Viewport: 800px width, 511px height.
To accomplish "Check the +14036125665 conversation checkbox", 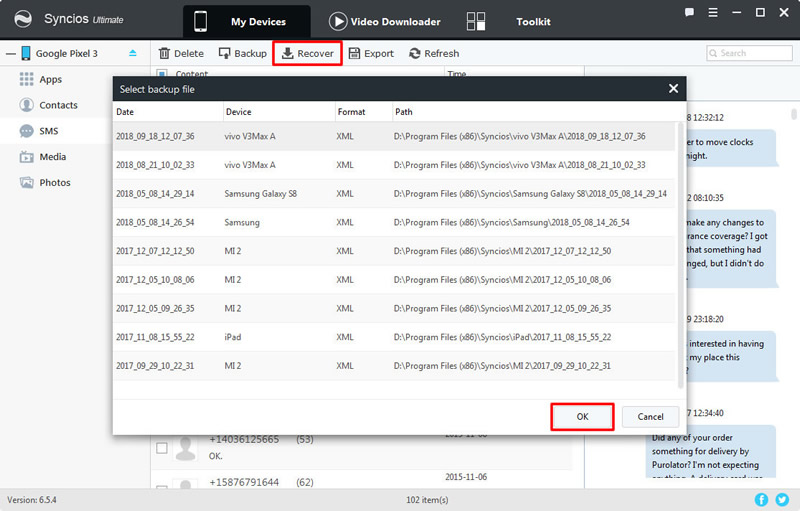I will pos(162,448).
